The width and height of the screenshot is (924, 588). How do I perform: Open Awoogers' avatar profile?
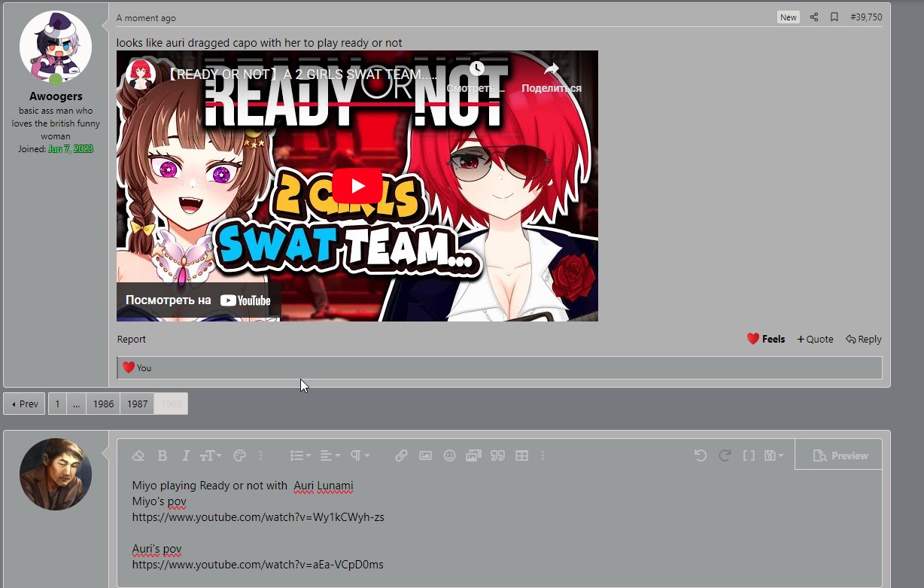coord(56,47)
